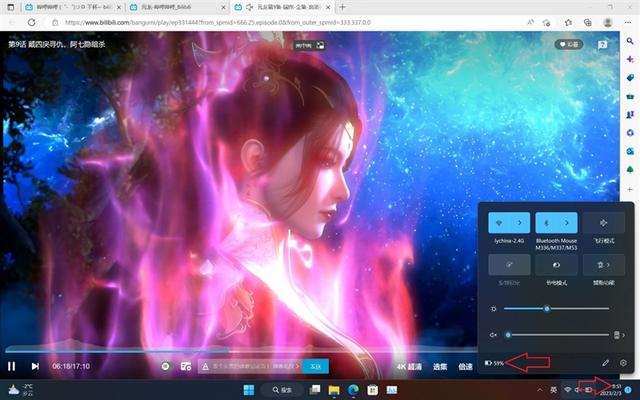Adjust the volume slider
640x400 pixels.
tap(558, 335)
